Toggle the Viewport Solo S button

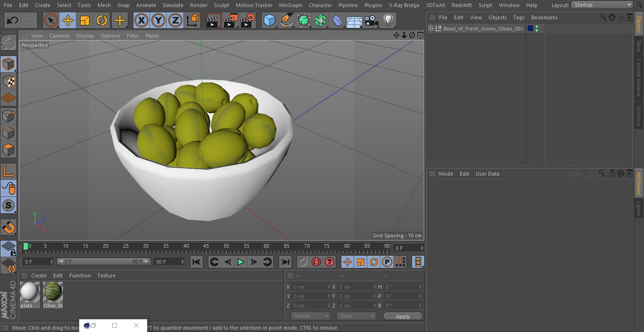click(x=8, y=205)
